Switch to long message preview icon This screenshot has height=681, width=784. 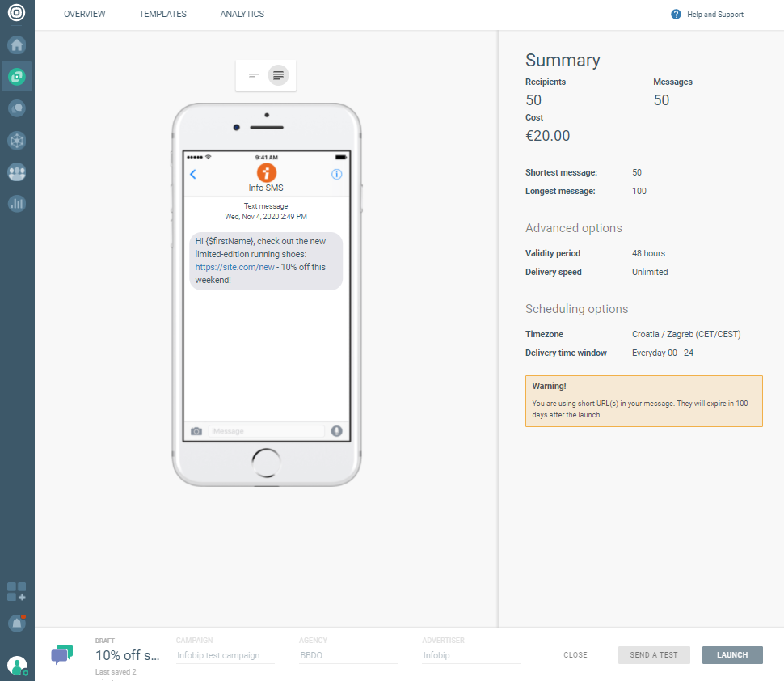coord(278,75)
